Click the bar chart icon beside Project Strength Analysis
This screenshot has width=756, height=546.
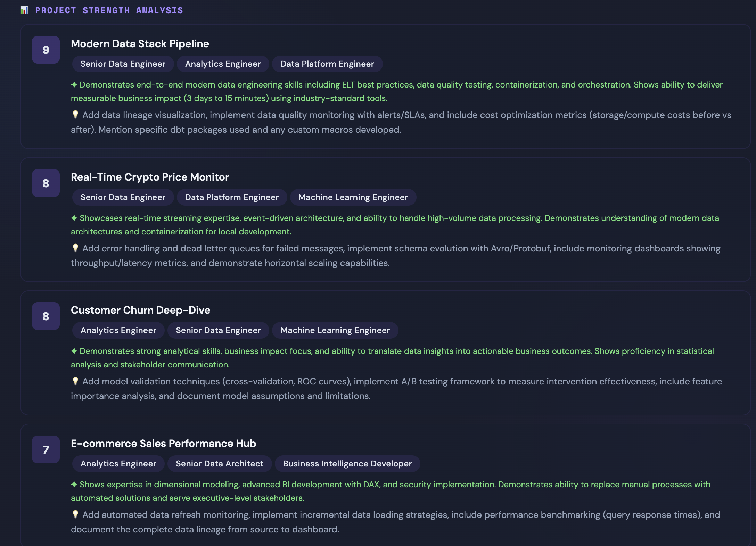24,10
